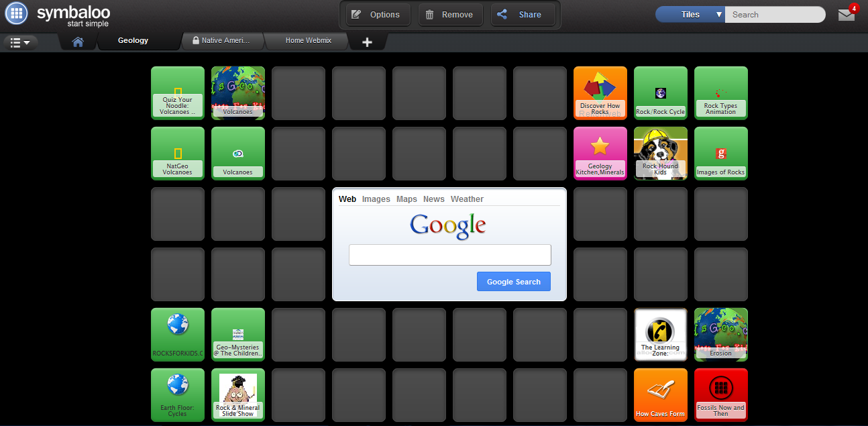Click the Google logo in the widget
This screenshot has width=868, height=426.
(x=448, y=226)
